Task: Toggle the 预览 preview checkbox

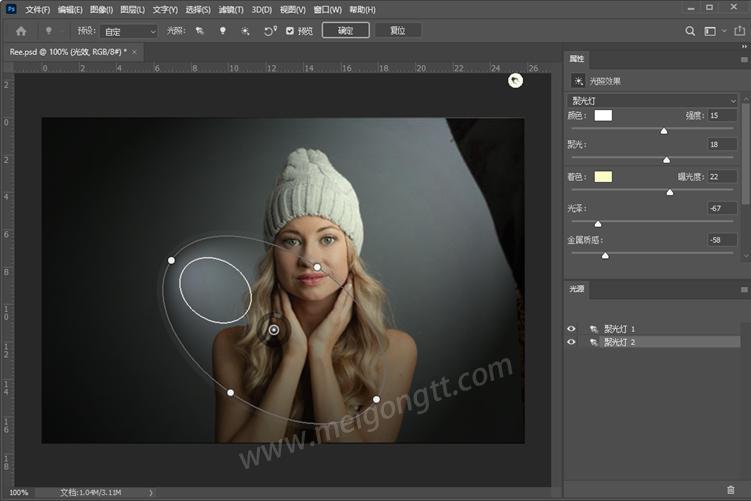Action: pyautogui.click(x=290, y=31)
